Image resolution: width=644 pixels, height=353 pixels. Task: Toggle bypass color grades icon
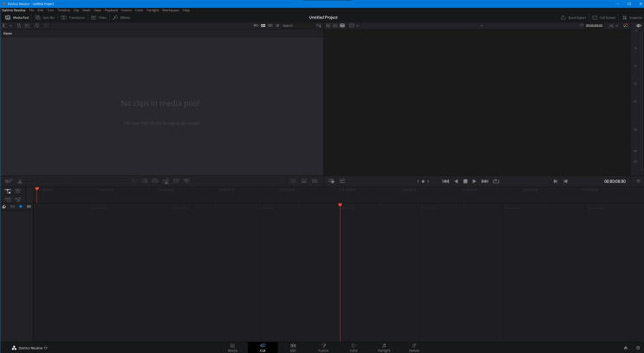click(x=625, y=25)
